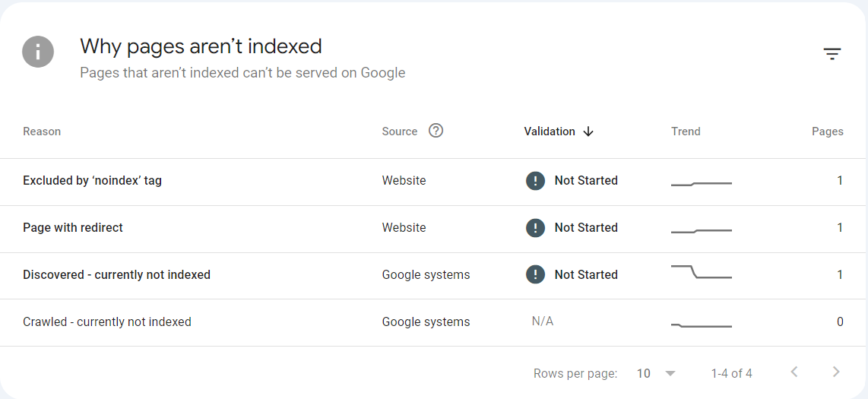The image size is (868, 399).
Task: Open 'Discovered - currently not indexed' row
Action: point(116,275)
